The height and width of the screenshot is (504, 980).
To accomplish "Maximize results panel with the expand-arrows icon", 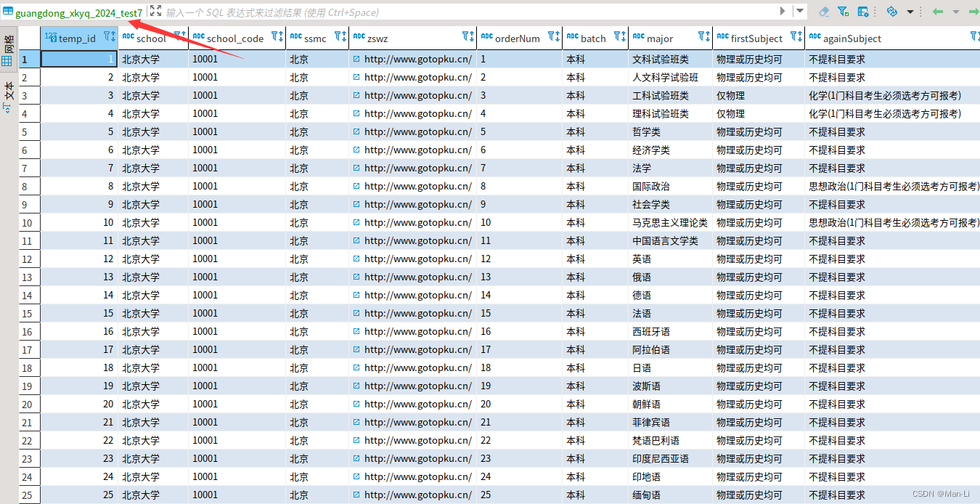I will [155, 11].
